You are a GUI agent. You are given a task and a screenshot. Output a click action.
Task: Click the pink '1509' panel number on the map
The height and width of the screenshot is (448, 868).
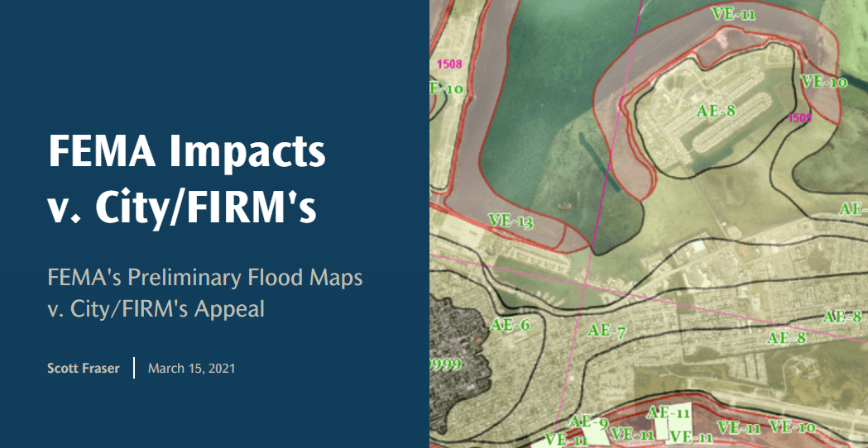(800, 117)
